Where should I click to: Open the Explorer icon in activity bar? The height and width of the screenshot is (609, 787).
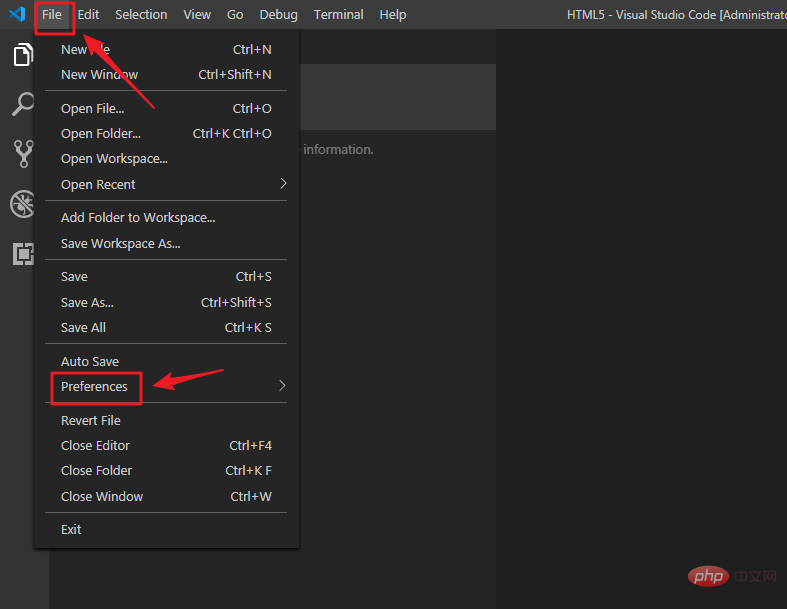pos(23,55)
